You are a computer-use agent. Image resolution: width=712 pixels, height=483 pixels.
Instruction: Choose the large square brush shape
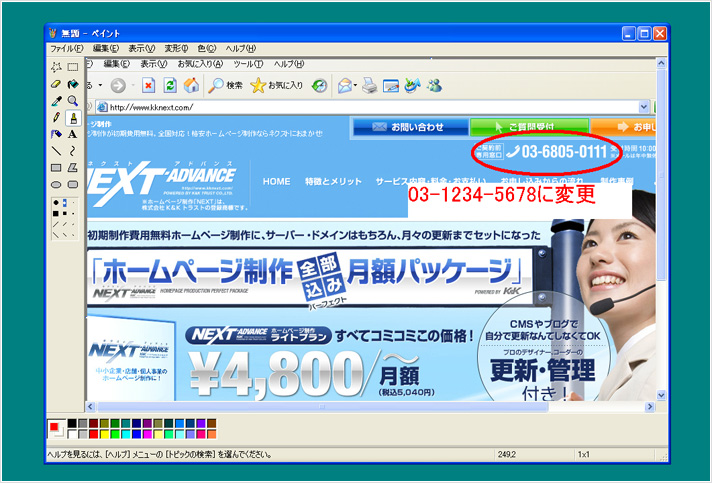tap(56, 213)
